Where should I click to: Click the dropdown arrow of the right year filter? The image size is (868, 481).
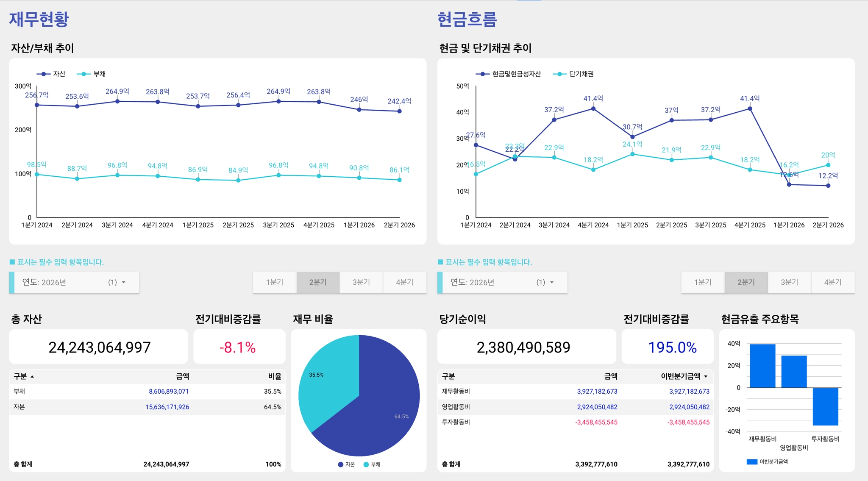(x=552, y=282)
